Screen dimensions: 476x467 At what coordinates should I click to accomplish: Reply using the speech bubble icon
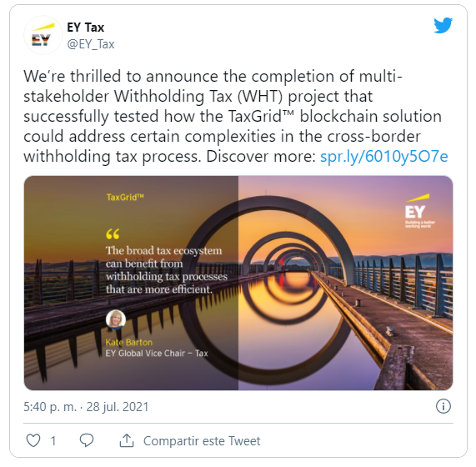pos(87,440)
